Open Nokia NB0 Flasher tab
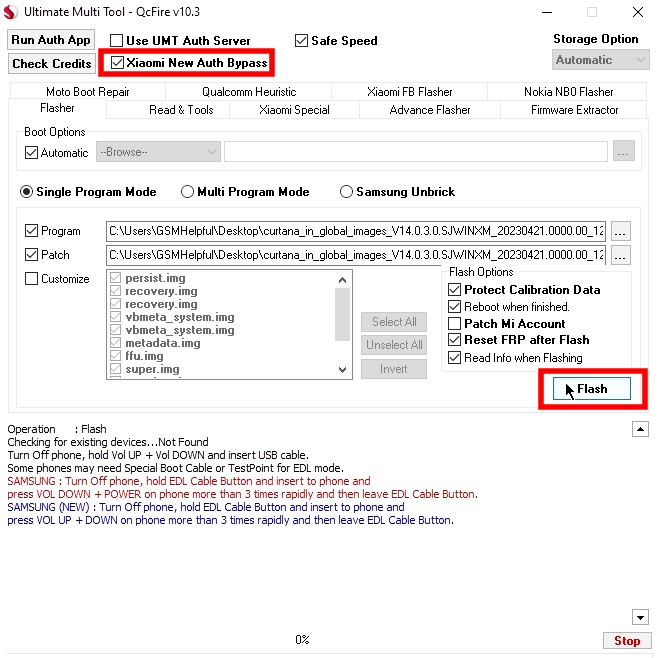 [568, 92]
